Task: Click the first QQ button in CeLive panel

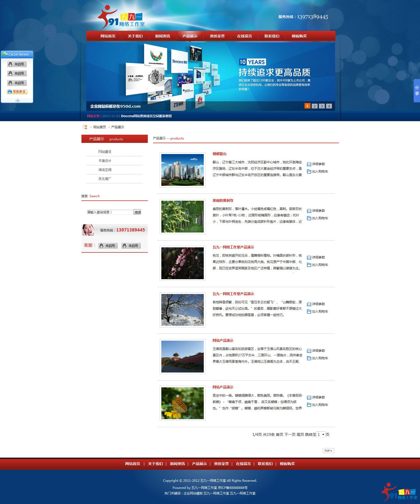Action: pos(17,64)
